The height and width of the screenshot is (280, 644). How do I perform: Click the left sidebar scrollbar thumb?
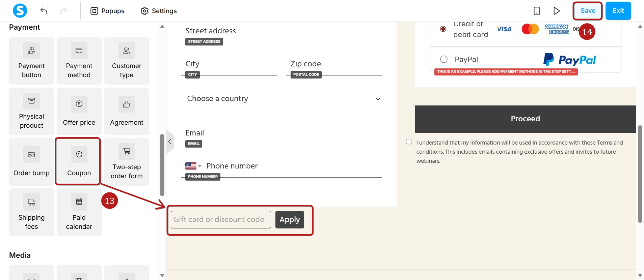(162, 165)
